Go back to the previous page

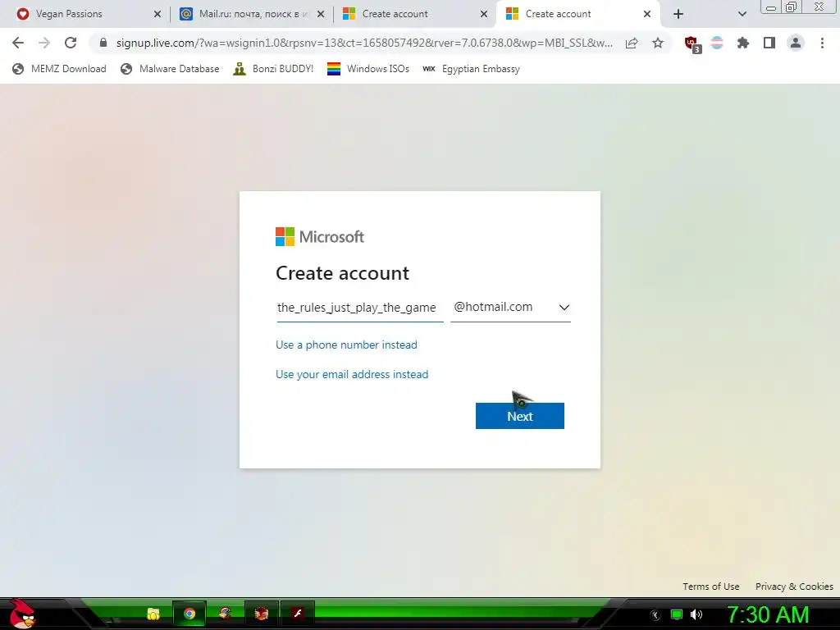18,43
